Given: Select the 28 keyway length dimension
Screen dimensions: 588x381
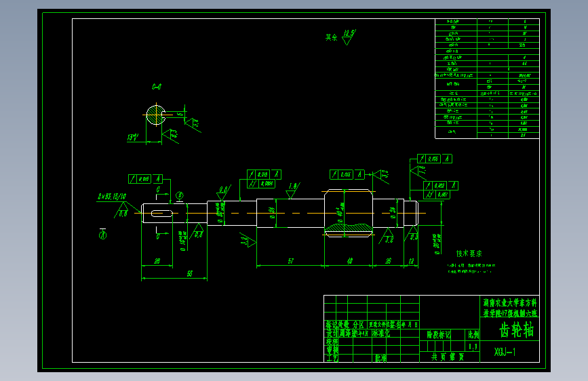Looking at the screenshot, I should 157,260.
